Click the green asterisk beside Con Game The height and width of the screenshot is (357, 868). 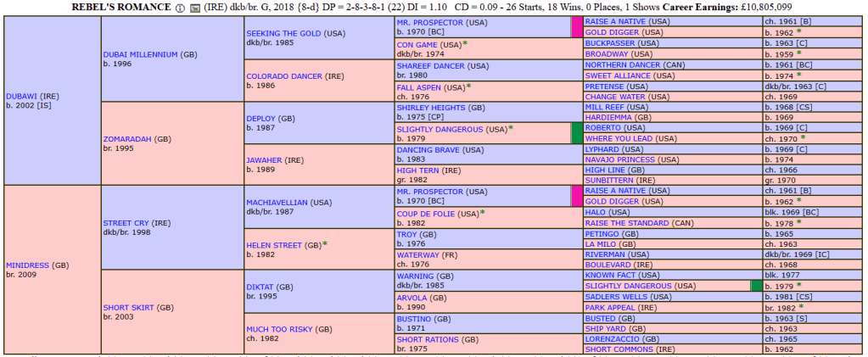click(465, 43)
